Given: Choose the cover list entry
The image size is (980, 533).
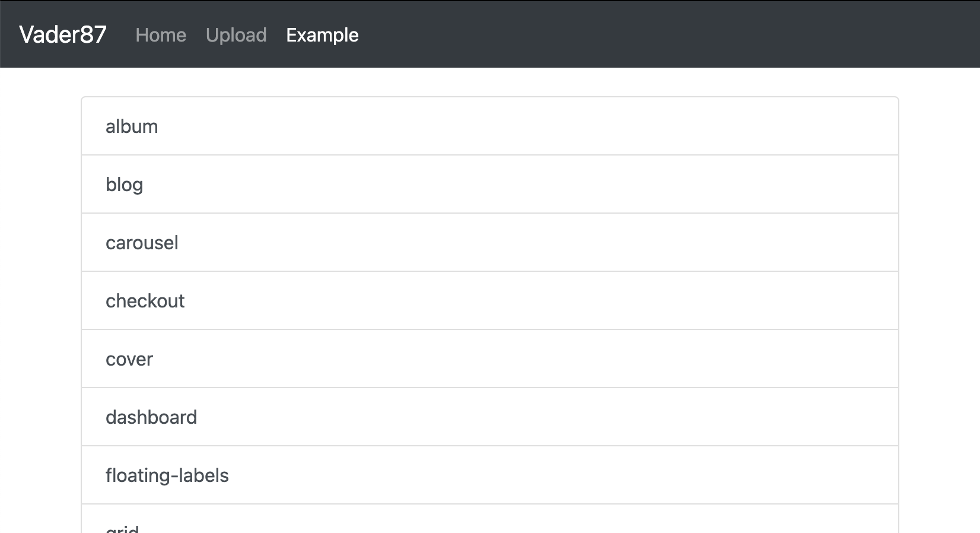Looking at the screenshot, I should point(490,359).
